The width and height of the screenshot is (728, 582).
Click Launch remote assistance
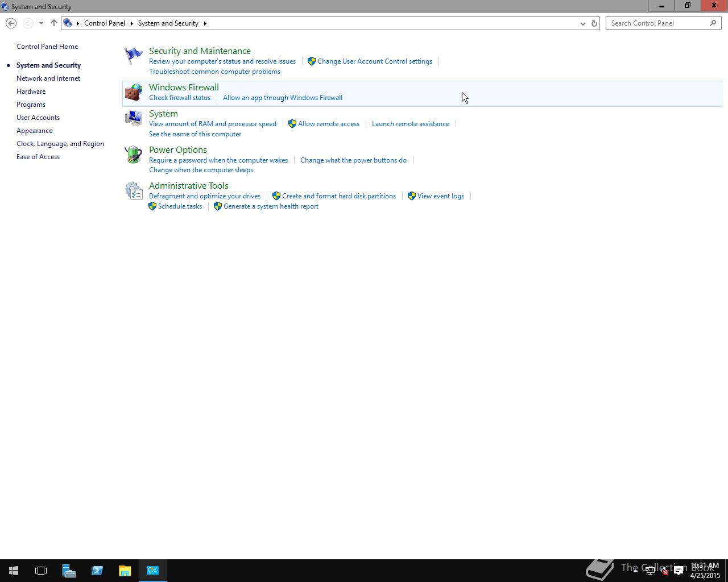tap(411, 124)
